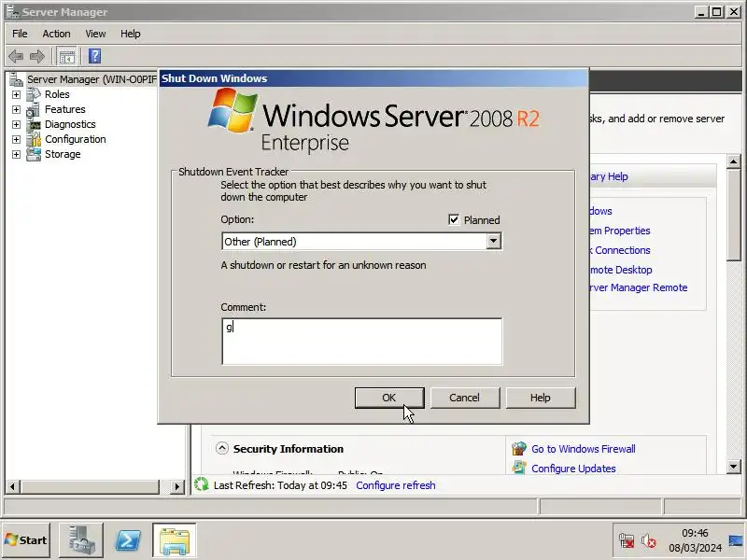
Task: Click the Forward arrow toolbar icon
Action: [37, 57]
